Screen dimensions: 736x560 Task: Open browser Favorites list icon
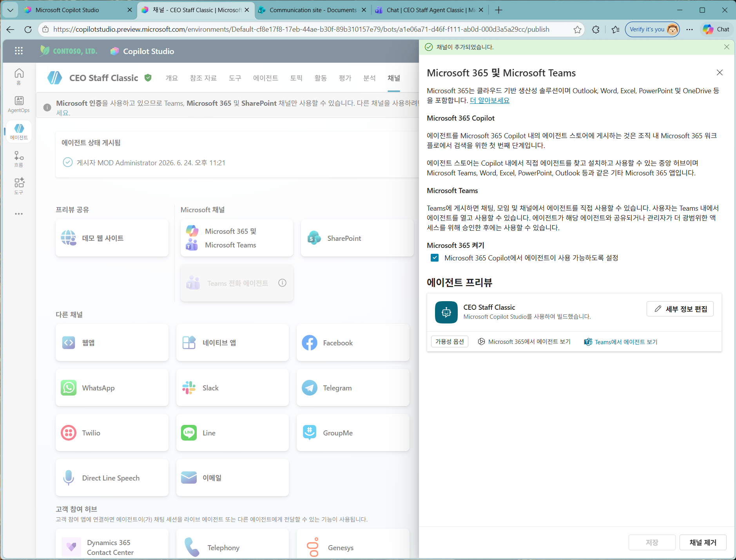pyautogui.click(x=615, y=29)
